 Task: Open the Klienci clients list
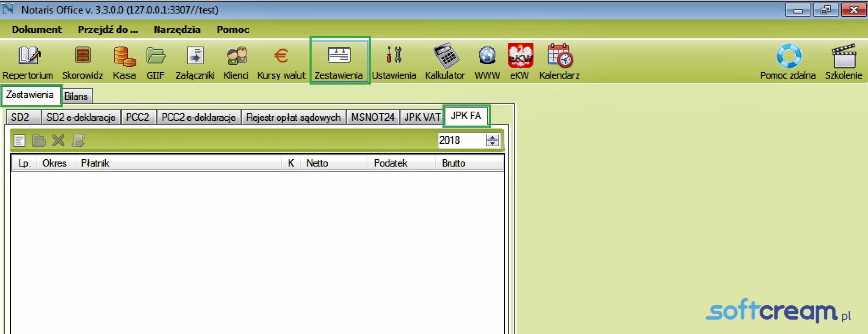click(236, 63)
